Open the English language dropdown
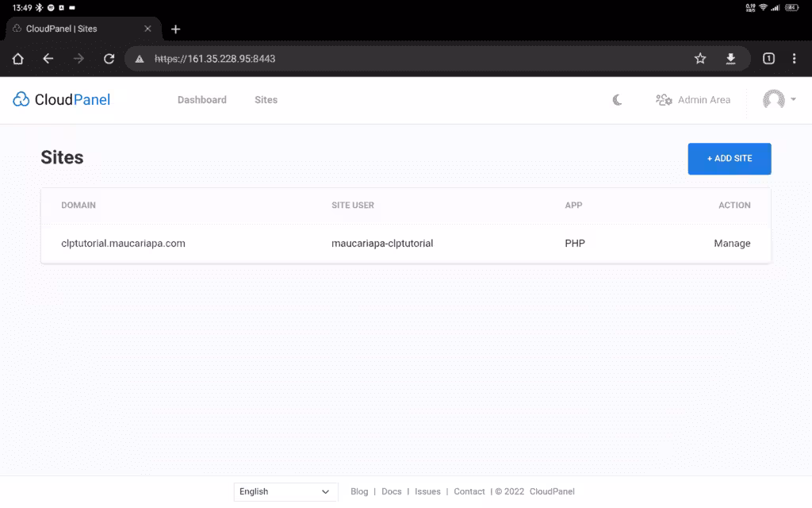Viewport: 812px width, 508px height. click(285, 491)
